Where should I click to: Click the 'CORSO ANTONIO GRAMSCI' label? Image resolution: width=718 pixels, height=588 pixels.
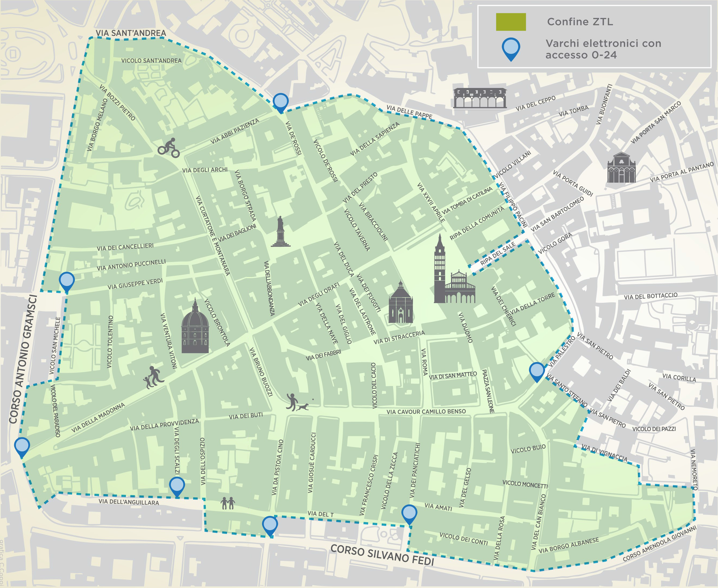coord(23,359)
